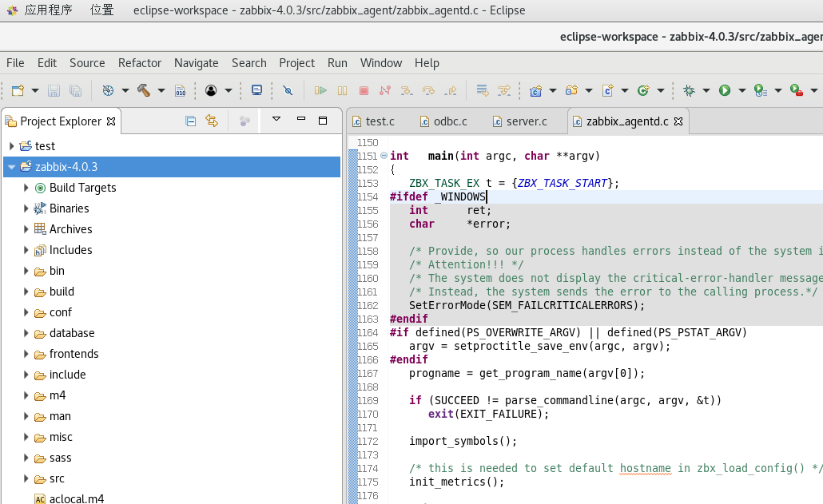Click the green bug Debug icon
Image resolution: width=823 pixels, height=504 pixels.
click(689, 90)
